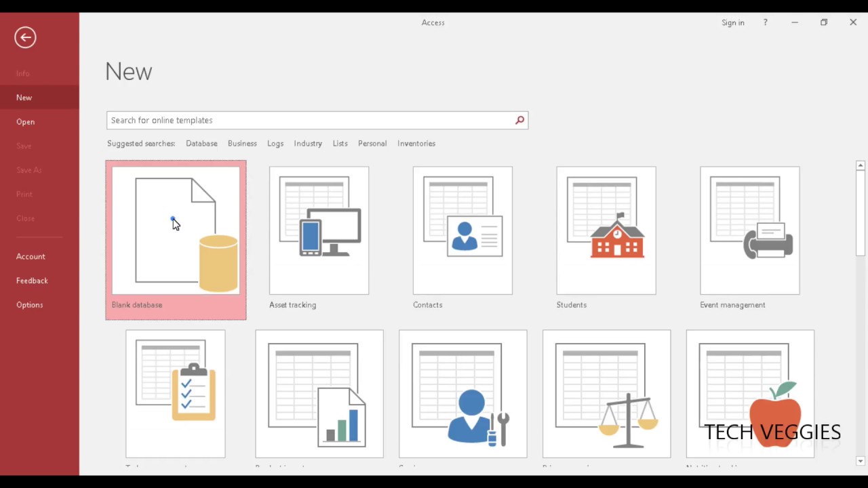Switch to the Open tab
Image resolution: width=868 pixels, height=488 pixels.
pos(39,122)
